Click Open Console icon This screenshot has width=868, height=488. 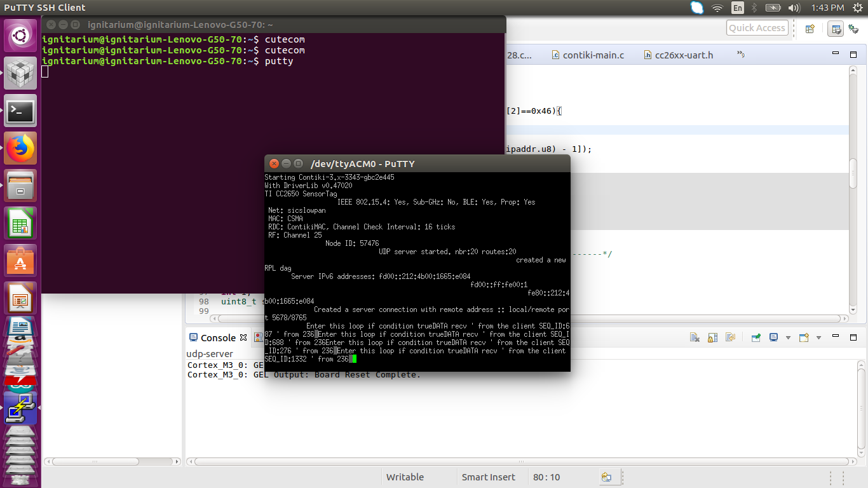pyautogui.click(x=804, y=337)
